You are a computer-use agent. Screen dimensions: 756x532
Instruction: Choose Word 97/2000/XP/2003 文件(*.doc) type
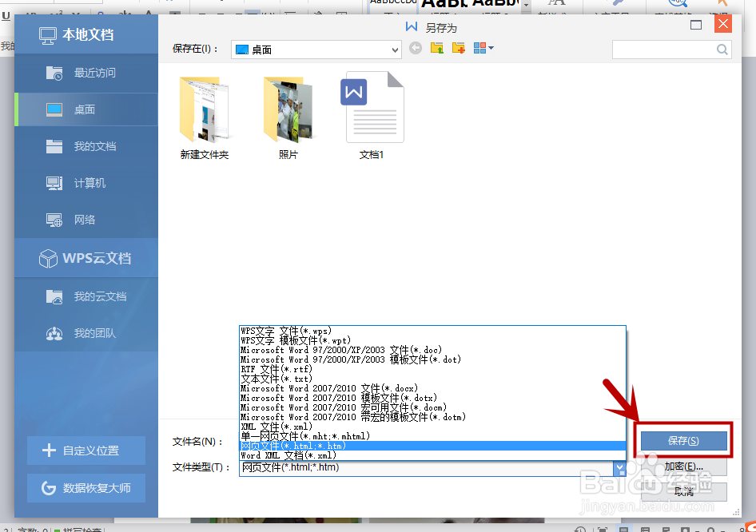click(x=432, y=351)
